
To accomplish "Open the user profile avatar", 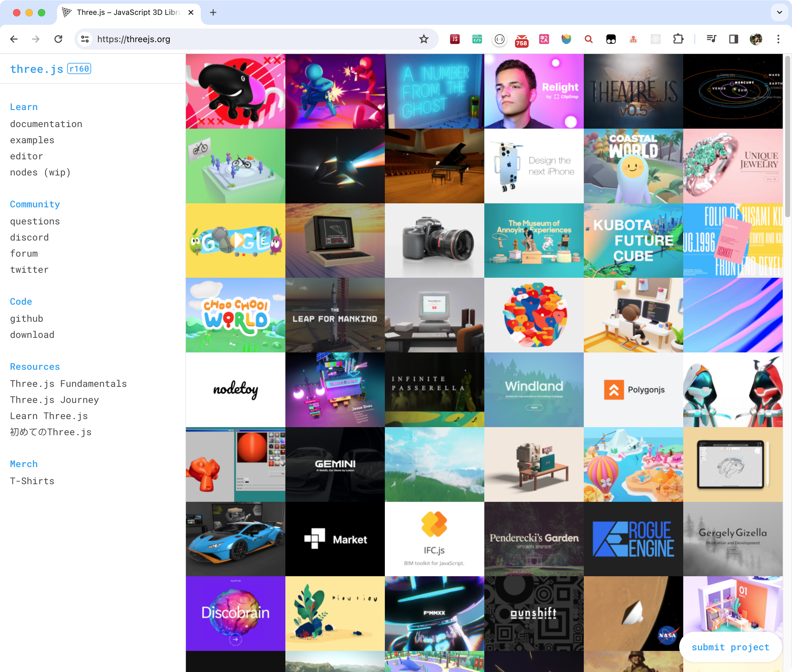I will (756, 39).
